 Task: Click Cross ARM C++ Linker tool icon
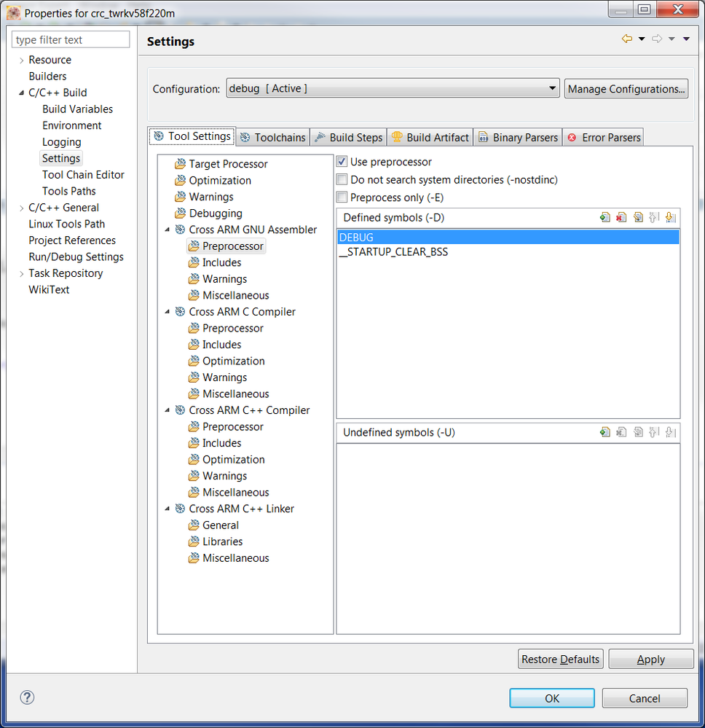tap(180, 509)
